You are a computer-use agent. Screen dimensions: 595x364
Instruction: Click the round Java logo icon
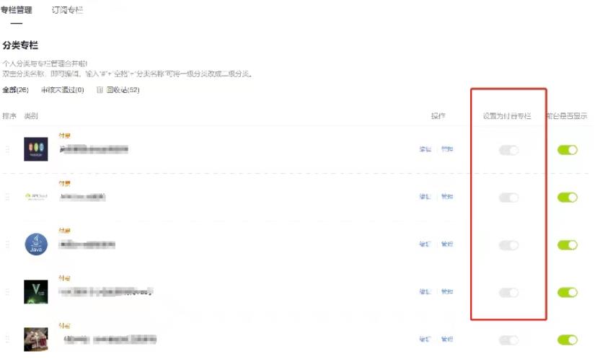tap(36, 244)
